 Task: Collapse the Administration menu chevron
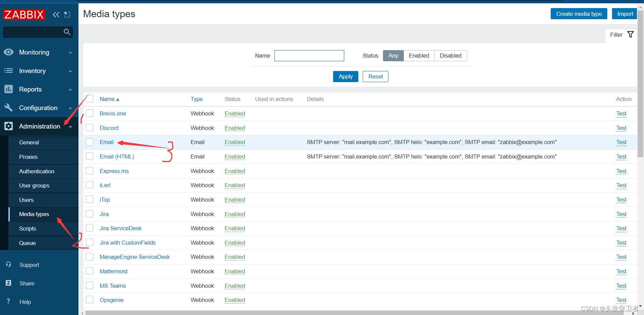point(70,127)
